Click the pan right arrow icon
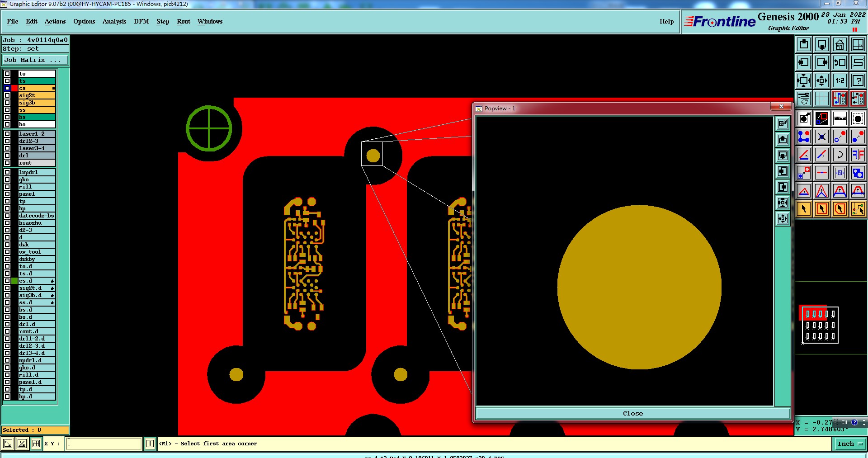Viewport: 868px width, 458px height. click(x=822, y=62)
